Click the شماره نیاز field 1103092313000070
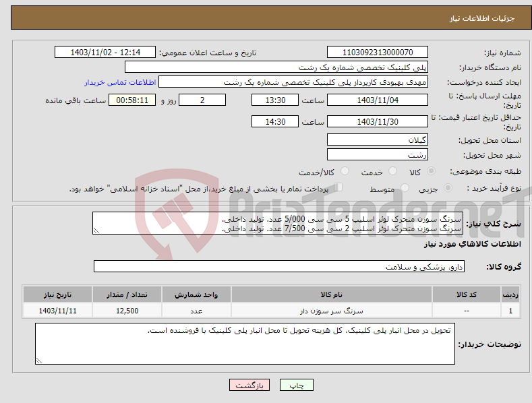The image size is (532, 403). 378,53
